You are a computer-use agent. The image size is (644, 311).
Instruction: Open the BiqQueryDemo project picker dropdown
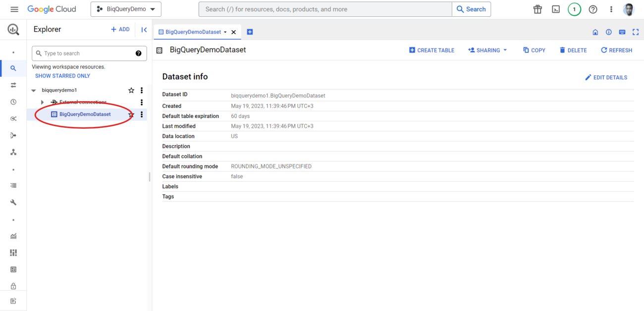126,9
